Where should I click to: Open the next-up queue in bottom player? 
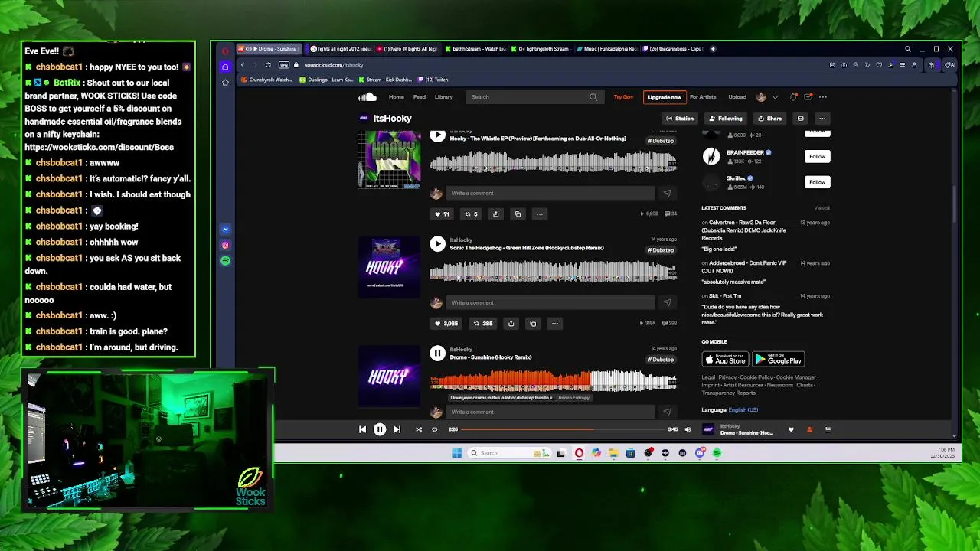828,430
